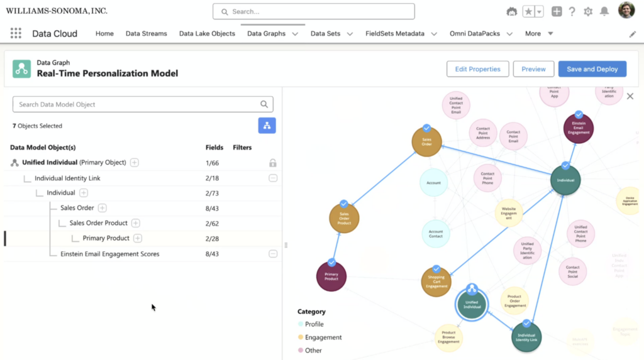Open the Data Sets tab

pos(325,34)
